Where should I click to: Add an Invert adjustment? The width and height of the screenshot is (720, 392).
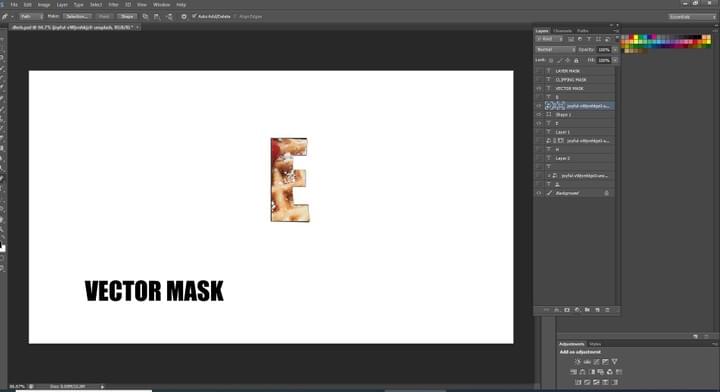click(x=578, y=382)
